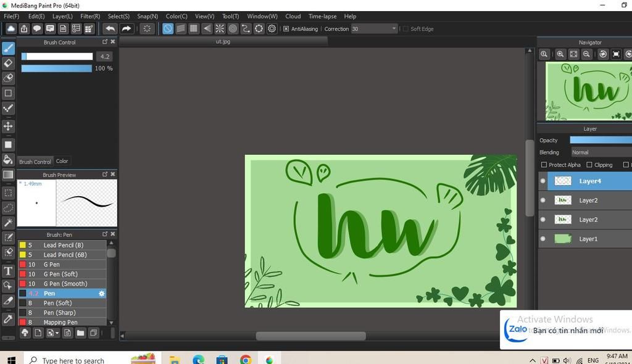Select the Mapping Pen brush
Image resolution: width=632 pixels, height=364 pixels.
[x=62, y=322]
